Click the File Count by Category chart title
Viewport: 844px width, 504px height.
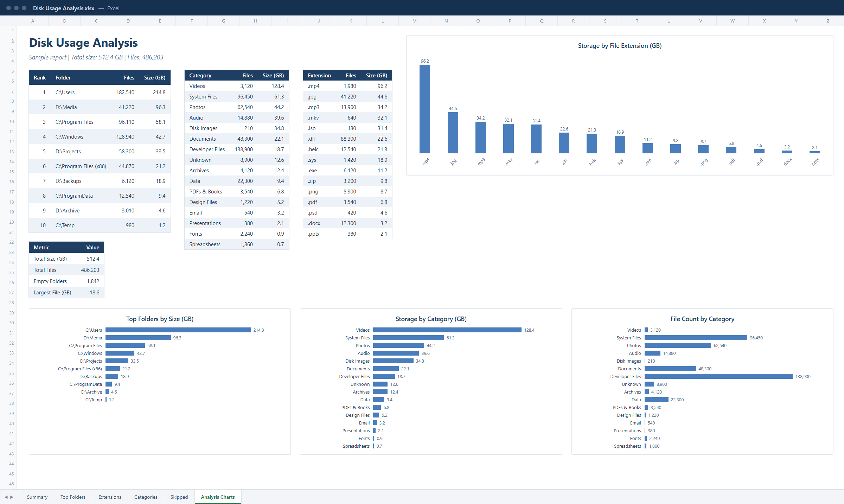(702, 319)
